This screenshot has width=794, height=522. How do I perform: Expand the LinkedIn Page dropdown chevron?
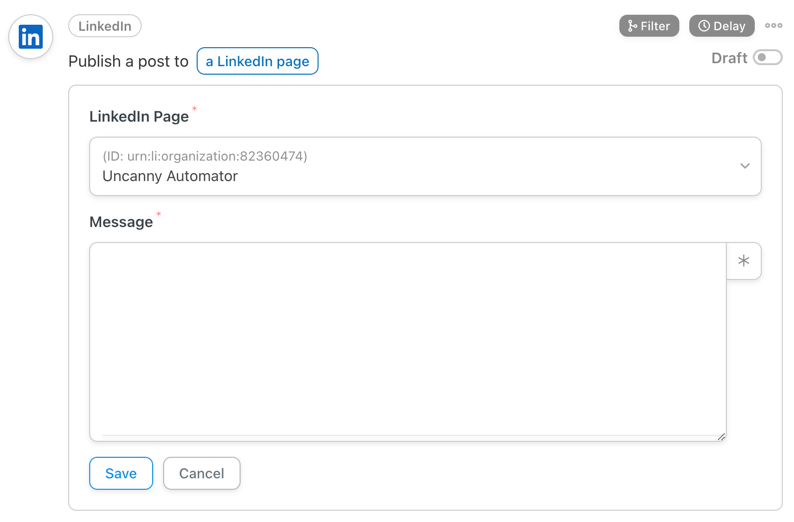[x=744, y=166]
